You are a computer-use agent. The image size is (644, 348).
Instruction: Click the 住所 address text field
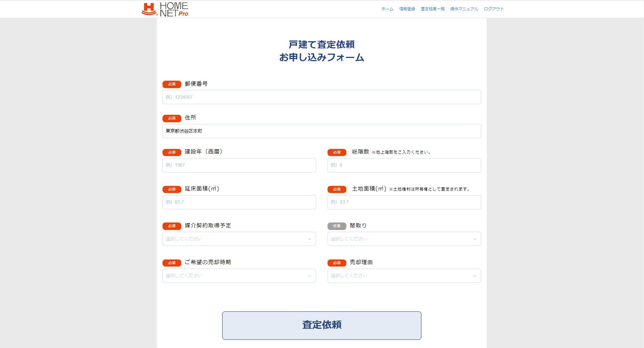tap(321, 131)
